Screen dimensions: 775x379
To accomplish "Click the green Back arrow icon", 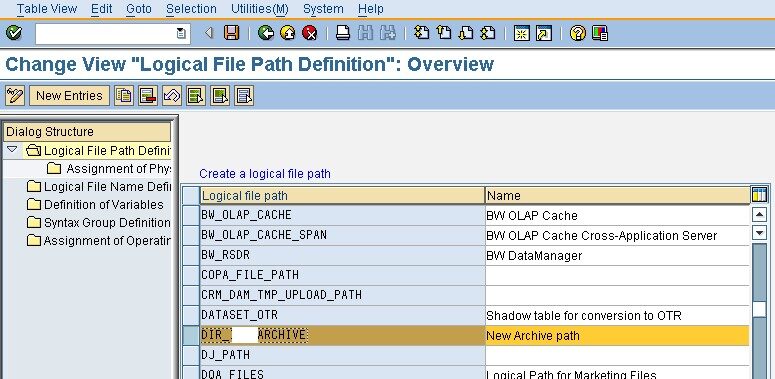I will pyautogui.click(x=266, y=33).
